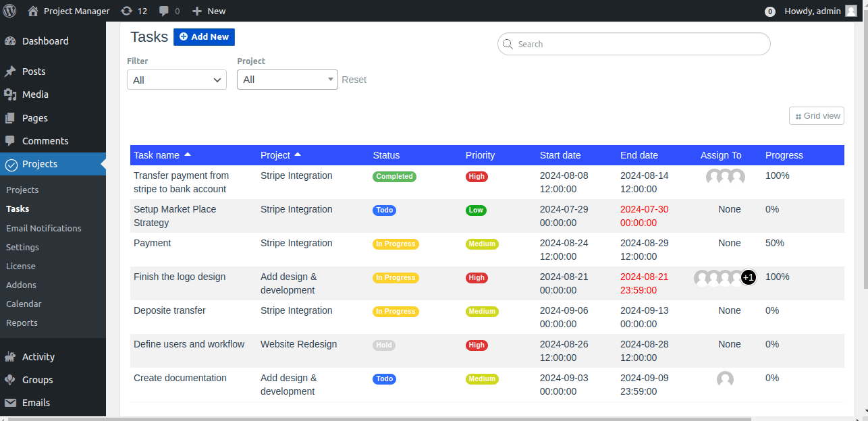This screenshot has height=421, width=868.
Task: Click the In Progress badge on Payment row
Action: (x=396, y=244)
